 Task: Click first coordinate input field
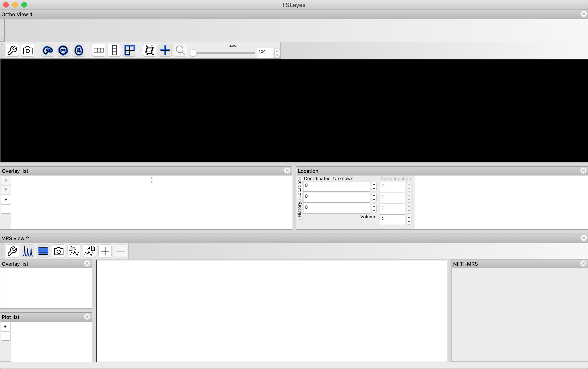(337, 186)
